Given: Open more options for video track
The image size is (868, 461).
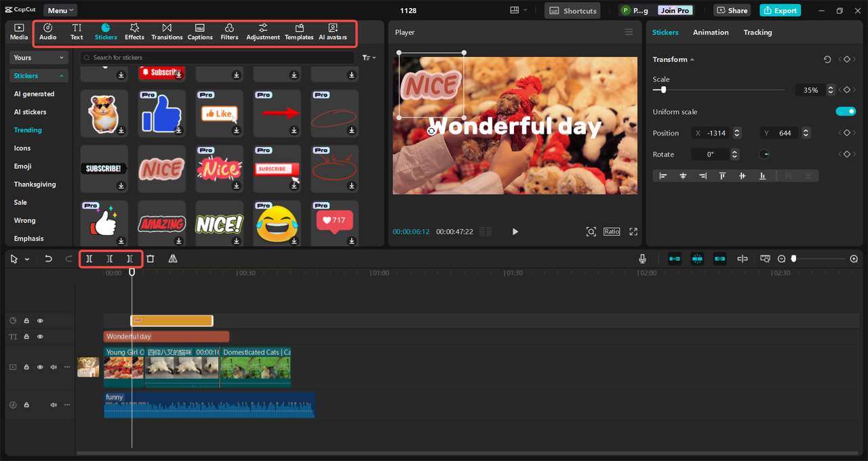Looking at the screenshot, I should (67, 367).
